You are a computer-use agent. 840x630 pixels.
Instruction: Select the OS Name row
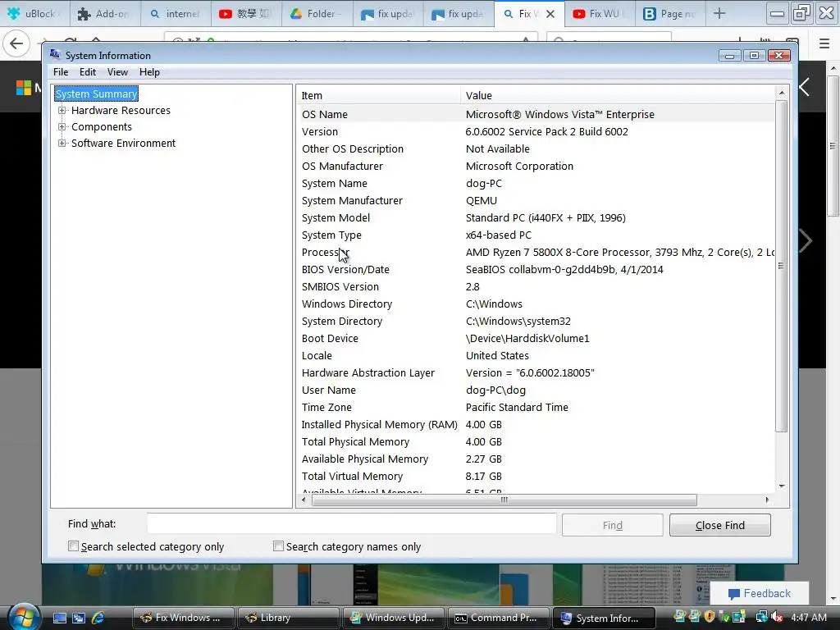536,114
